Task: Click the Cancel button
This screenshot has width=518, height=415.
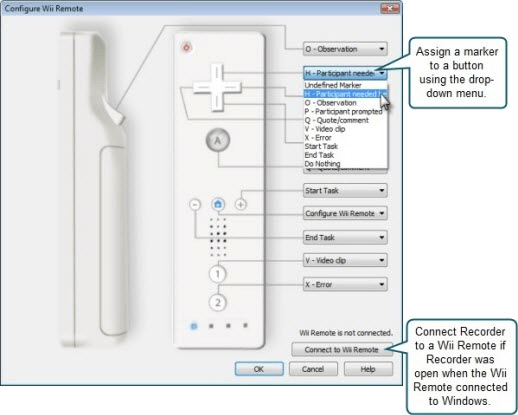Action: [313, 369]
